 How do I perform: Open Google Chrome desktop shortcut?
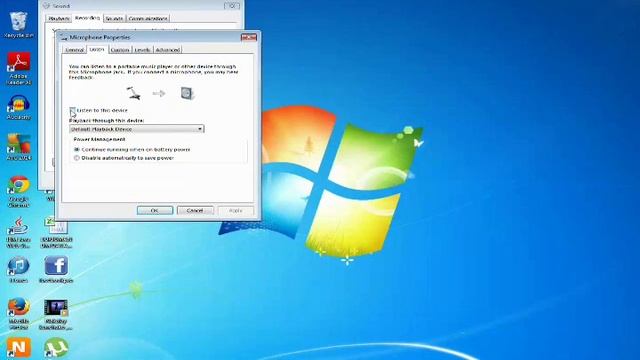tap(19, 191)
